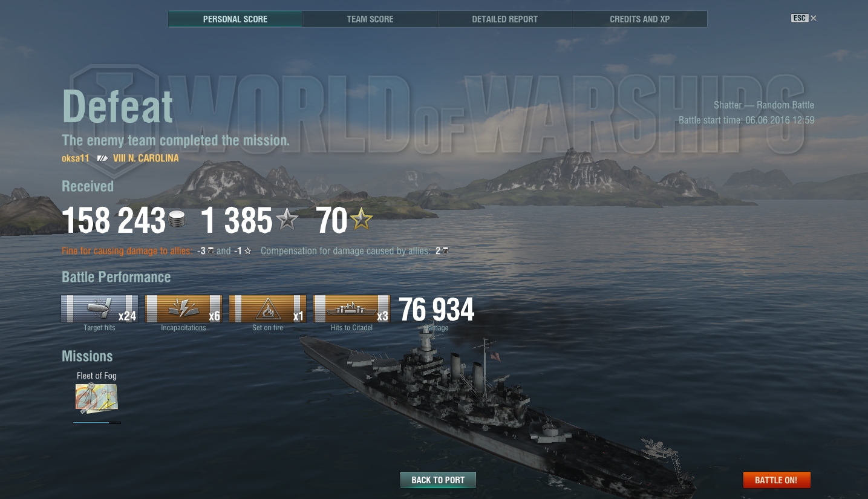Click the silver credits coin icon
868x499 pixels.
[x=177, y=219]
